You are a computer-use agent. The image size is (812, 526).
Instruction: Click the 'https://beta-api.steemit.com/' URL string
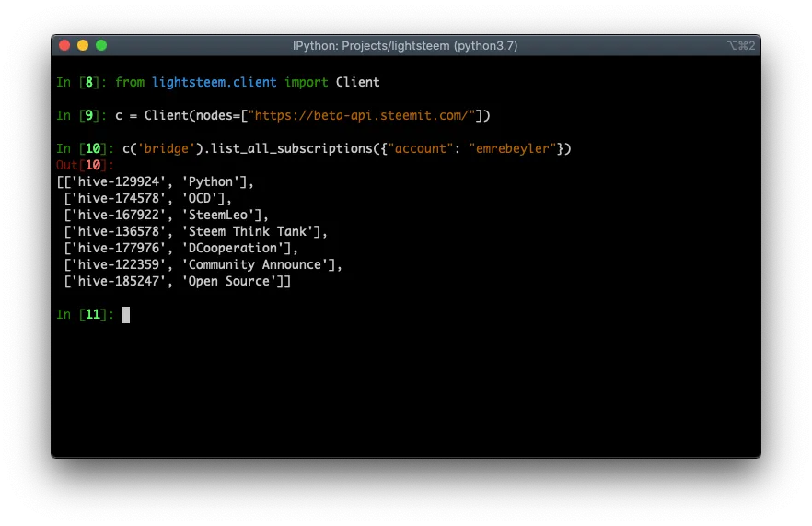362,115
